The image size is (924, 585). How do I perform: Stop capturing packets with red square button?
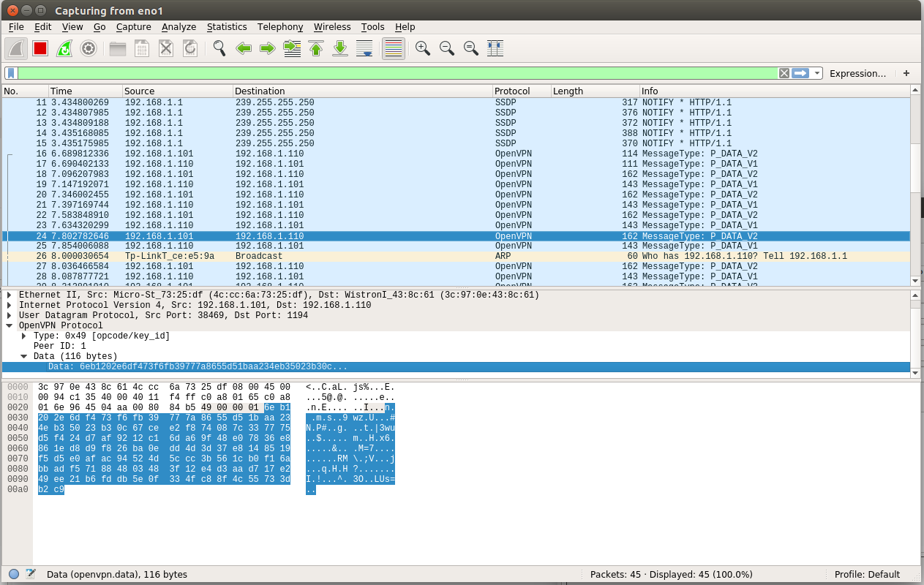(x=40, y=48)
